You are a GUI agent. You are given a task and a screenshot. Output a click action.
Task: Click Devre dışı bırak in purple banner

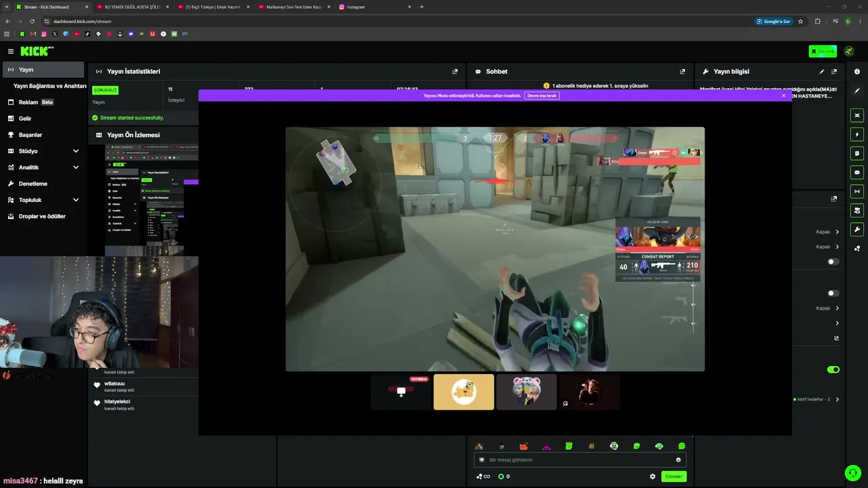point(542,96)
